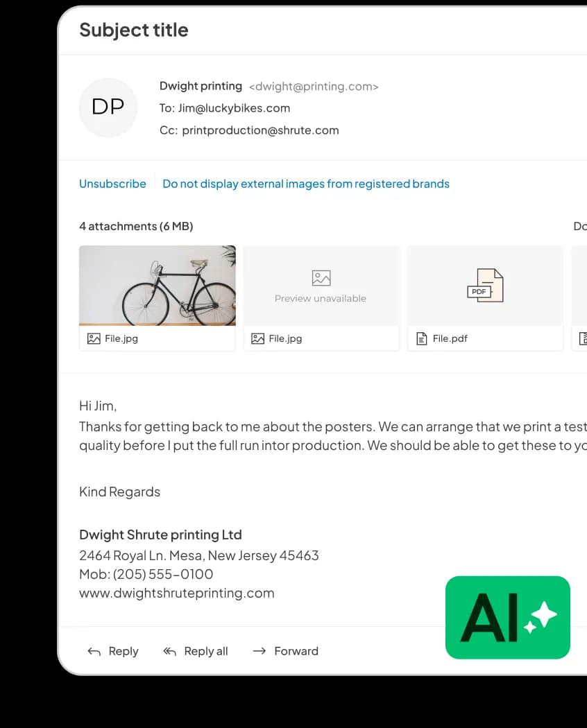Image resolution: width=587 pixels, height=728 pixels.
Task: Click the Reply arrow icon
Action: [x=94, y=651]
